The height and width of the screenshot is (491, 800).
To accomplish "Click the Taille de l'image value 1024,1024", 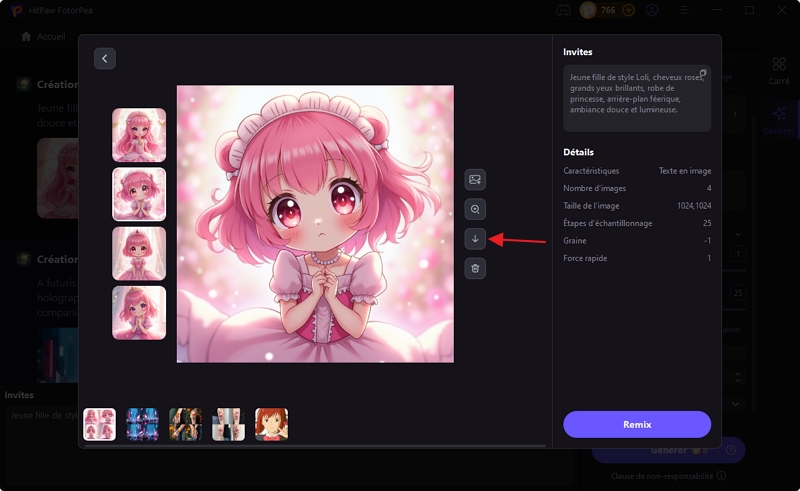I will coord(694,206).
